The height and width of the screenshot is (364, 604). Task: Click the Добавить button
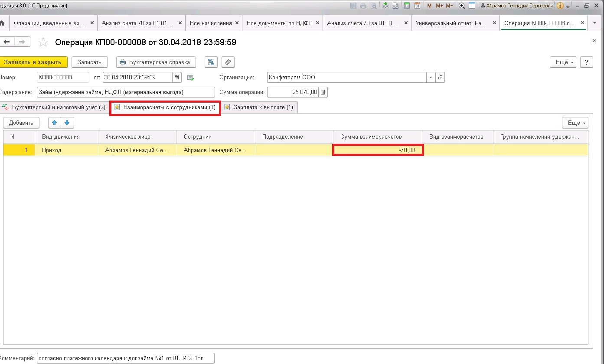pyautogui.click(x=21, y=123)
